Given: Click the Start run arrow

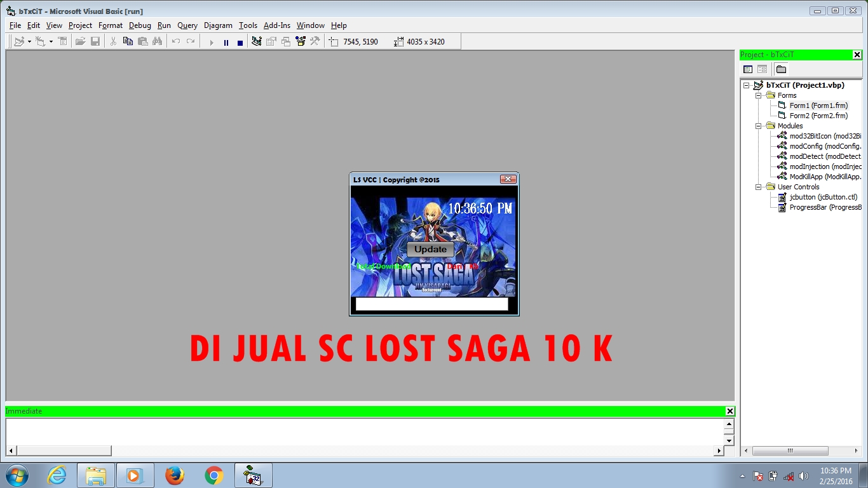Looking at the screenshot, I should coord(212,43).
